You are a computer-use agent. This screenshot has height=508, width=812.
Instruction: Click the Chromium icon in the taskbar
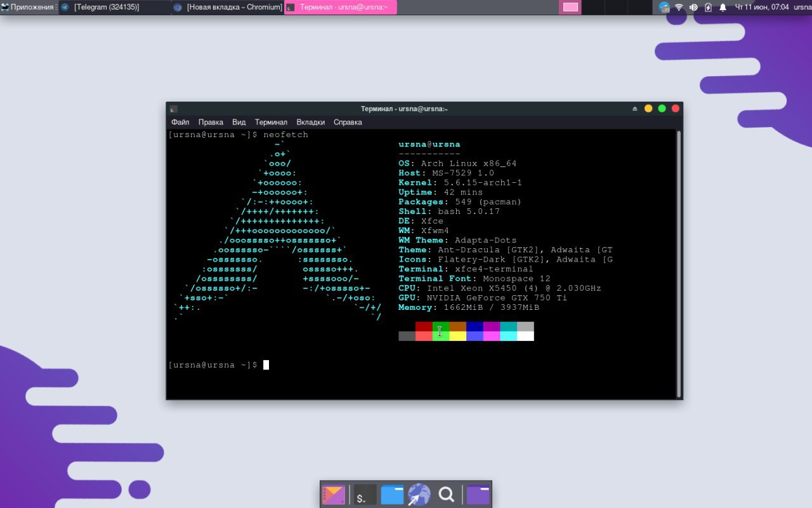178,7
